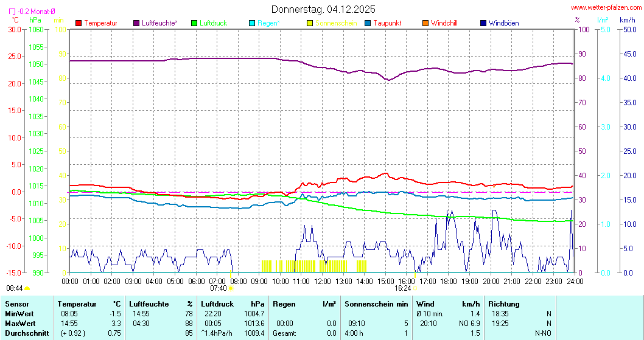Click the cyan Regen legend square

click(253, 23)
